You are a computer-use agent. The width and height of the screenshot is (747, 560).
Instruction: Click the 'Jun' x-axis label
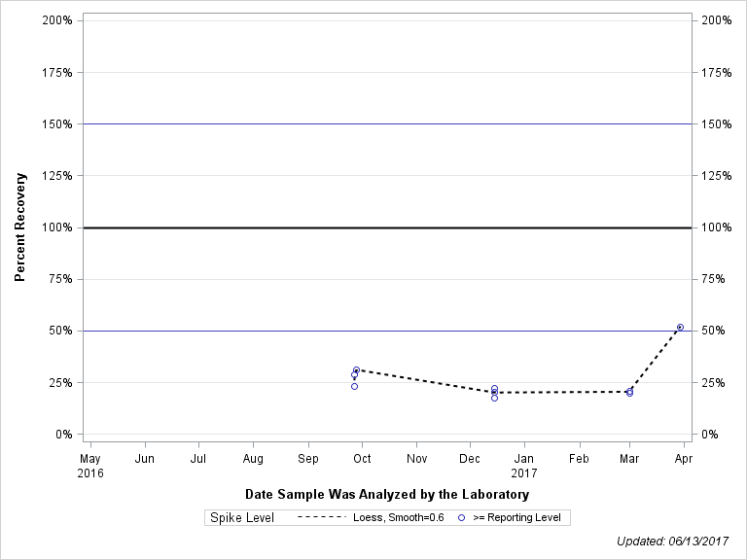coord(145,459)
